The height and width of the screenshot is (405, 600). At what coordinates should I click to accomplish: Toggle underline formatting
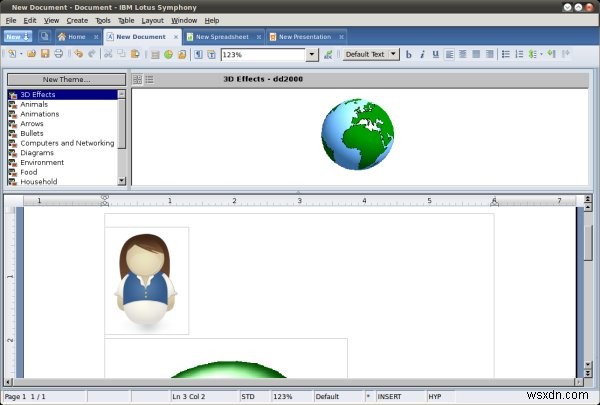click(435, 54)
